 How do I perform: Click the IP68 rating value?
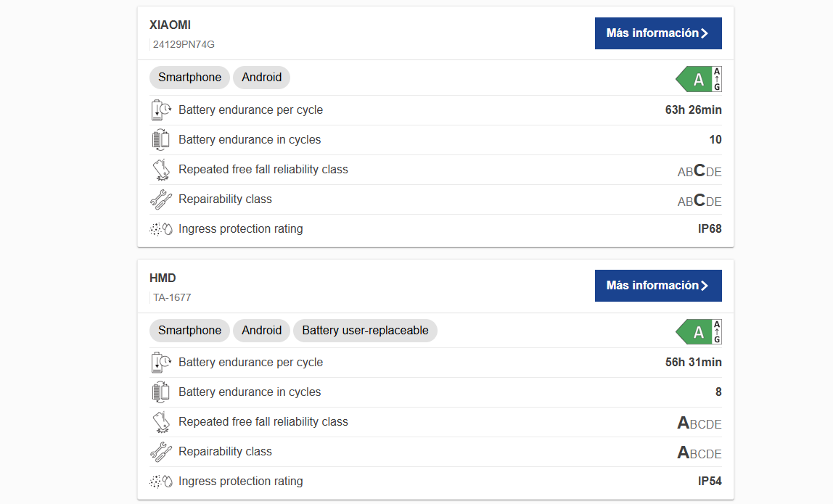(710, 229)
